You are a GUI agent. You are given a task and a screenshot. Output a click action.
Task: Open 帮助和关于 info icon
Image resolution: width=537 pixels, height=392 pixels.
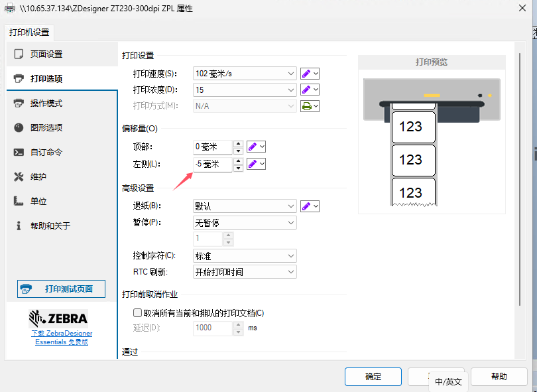coord(19,226)
